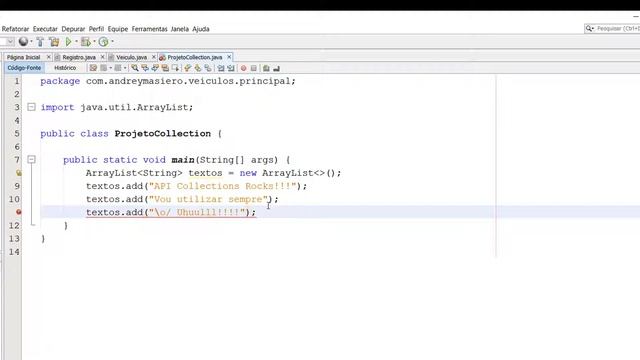
Task: Switch to the Registro.java tab
Action: point(79,57)
